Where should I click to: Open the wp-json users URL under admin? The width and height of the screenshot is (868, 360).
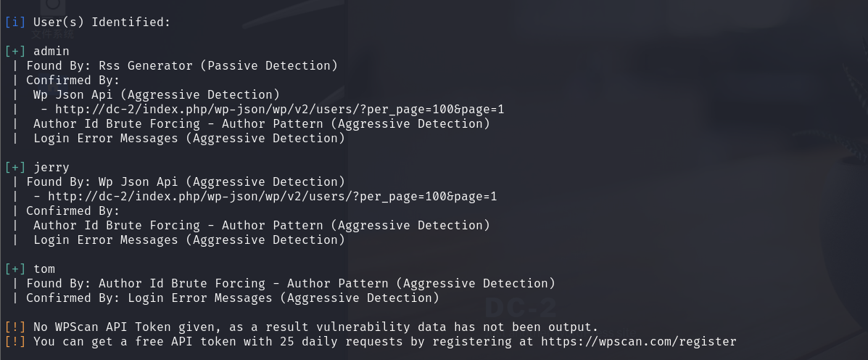280,109
